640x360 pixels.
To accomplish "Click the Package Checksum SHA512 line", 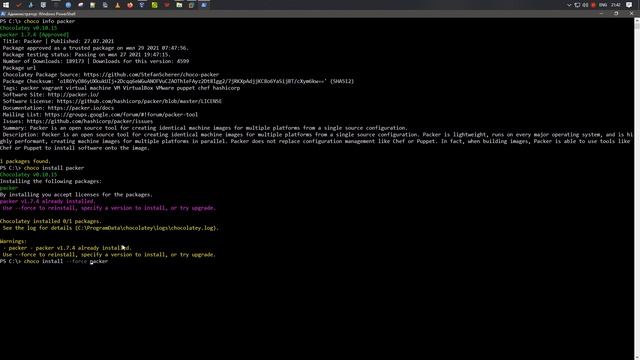I will click(x=178, y=81).
